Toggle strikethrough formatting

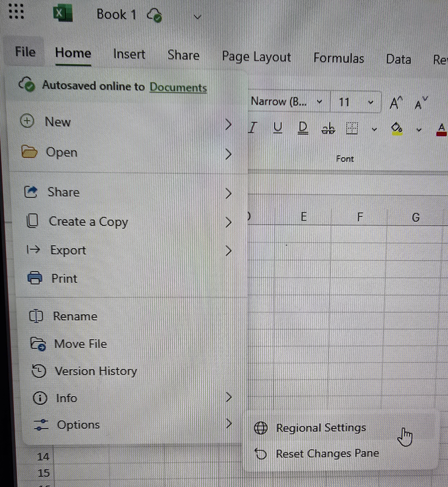click(x=328, y=129)
